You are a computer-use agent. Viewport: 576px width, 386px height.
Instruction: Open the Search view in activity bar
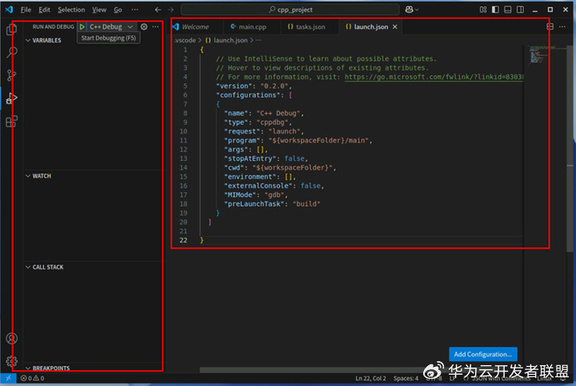point(11,52)
